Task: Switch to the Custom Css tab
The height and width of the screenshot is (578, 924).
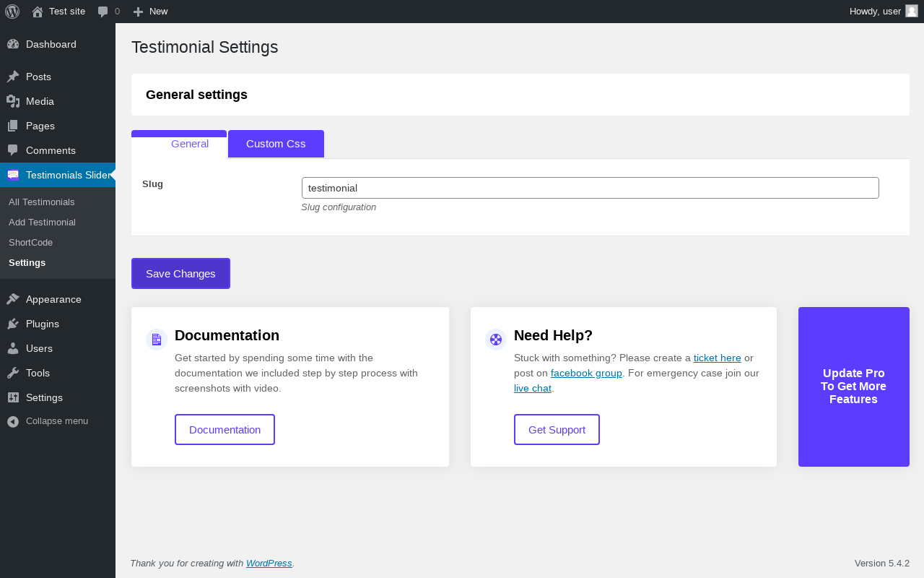Action: [x=276, y=144]
